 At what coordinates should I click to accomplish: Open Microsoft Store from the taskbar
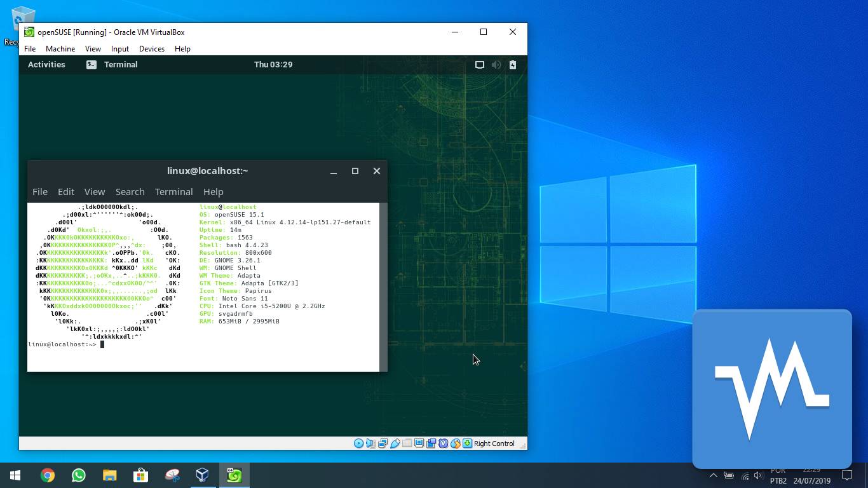(x=140, y=475)
